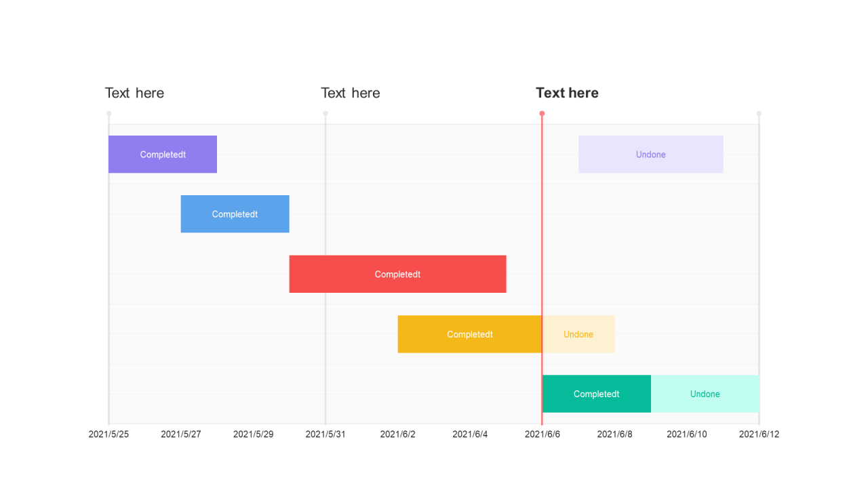The image size is (868, 488).
Task: Click the red marker dot at 2021/6/6
Action: coord(542,114)
